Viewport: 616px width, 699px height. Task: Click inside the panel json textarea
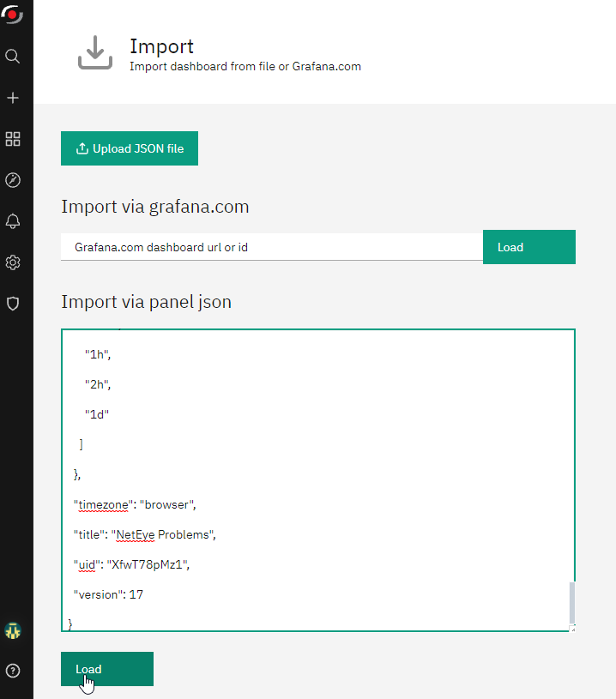pos(317,480)
